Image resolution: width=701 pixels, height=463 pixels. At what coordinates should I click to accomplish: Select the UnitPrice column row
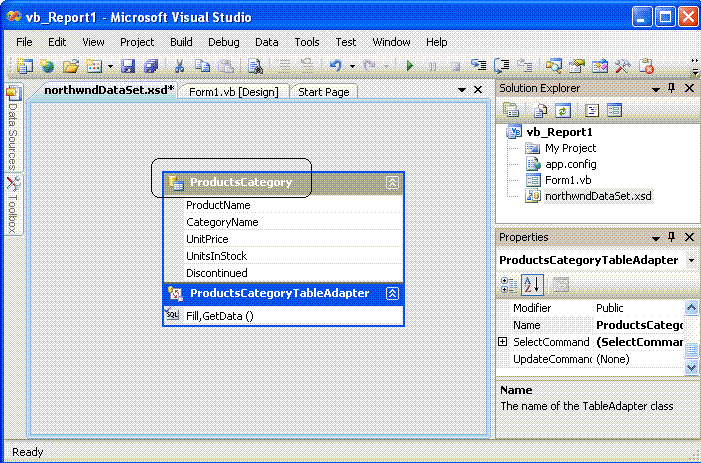coord(283,239)
